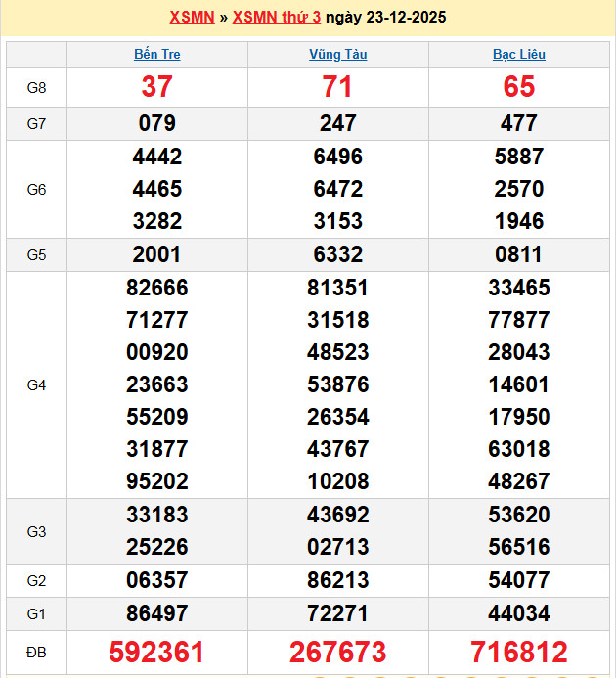Select Bến Tre special prize 592361
The image size is (616, 678).
[x=156, y=652]
